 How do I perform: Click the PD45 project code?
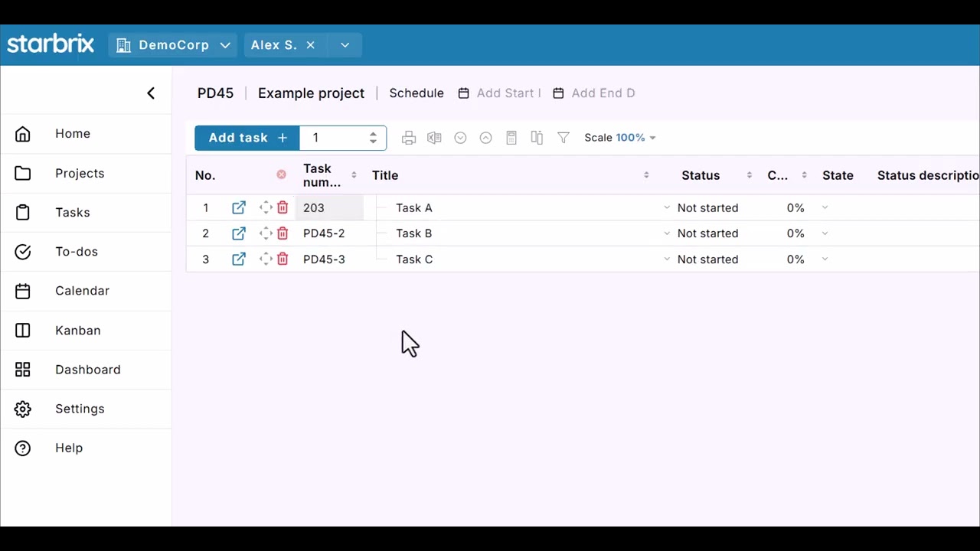(x=215, y=93)
